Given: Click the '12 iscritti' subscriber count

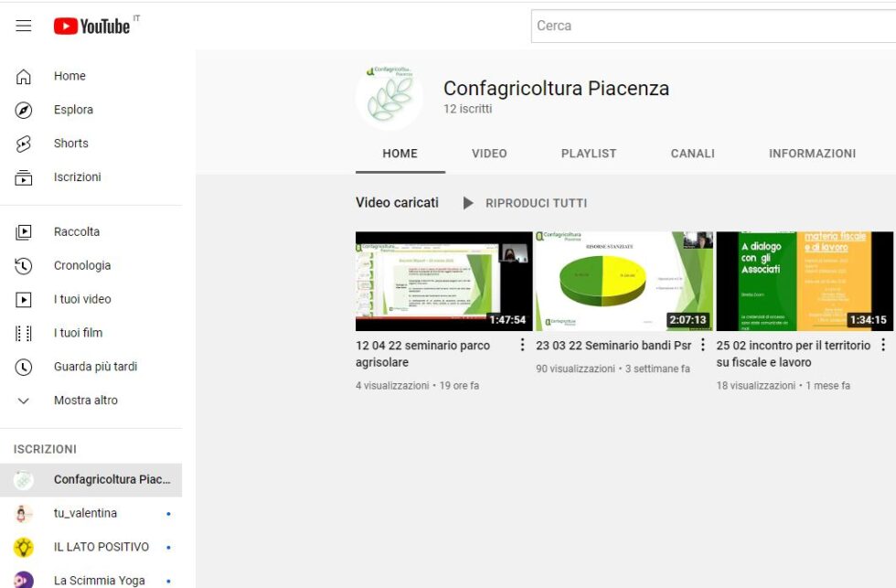Looking at the screenshot, I should click(x=467, y=109).
